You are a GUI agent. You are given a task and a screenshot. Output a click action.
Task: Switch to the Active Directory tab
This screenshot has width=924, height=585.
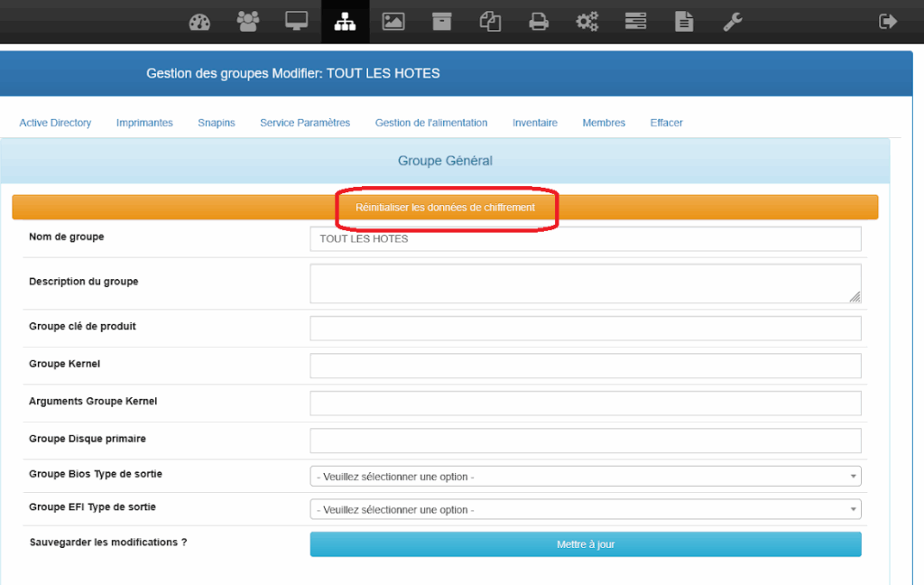click(x=55, y=123)
